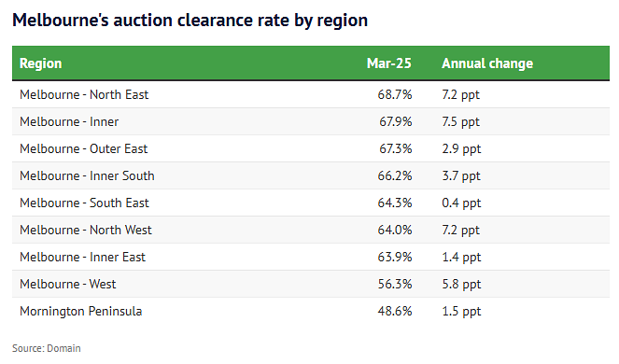
Task: Select the 0.4 ppt annual change cell
Action: [461, 203]
